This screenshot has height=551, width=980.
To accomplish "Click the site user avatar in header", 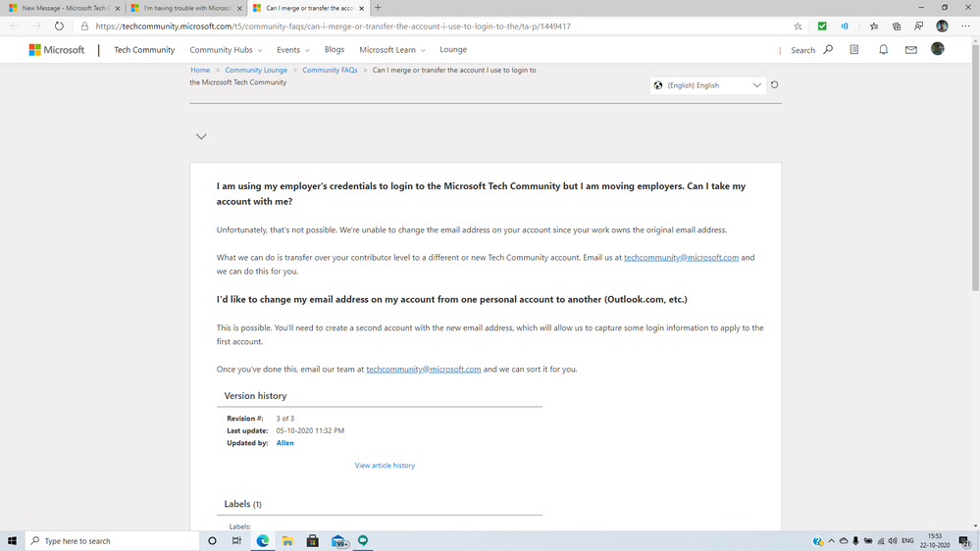I will coord(938,49).
